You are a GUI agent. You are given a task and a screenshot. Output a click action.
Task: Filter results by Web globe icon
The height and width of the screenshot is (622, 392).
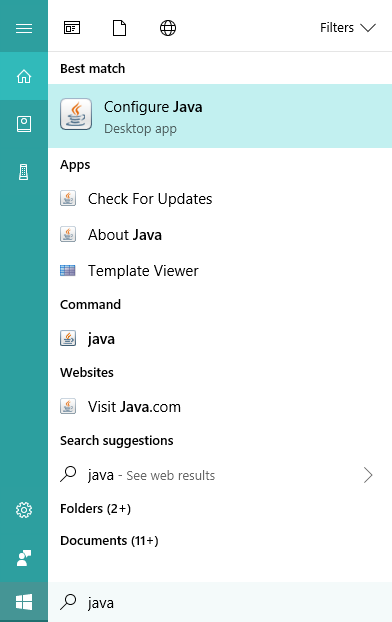click(168, 28)
